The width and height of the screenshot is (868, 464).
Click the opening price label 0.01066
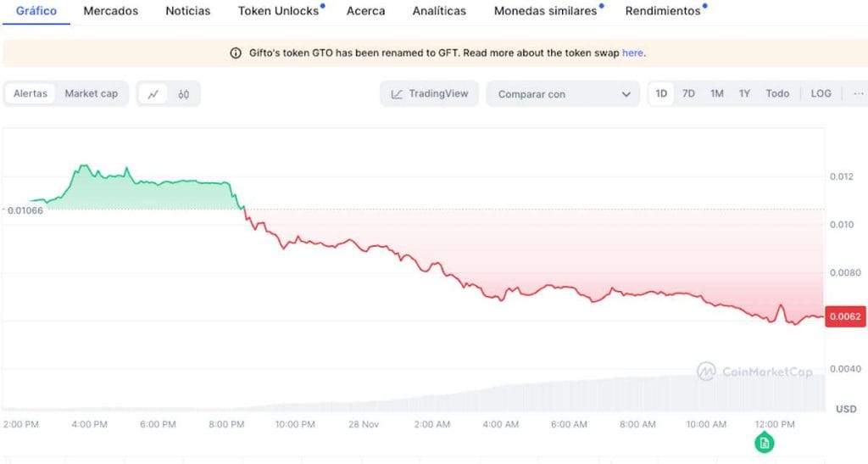pos(25,210)
